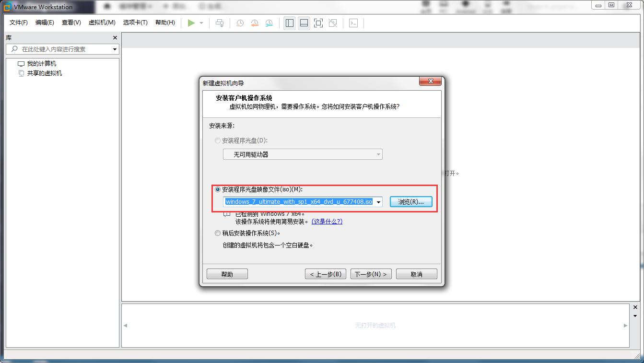Open the 帮助(H) menu
The image size is (644, 363).
[165, 23]
